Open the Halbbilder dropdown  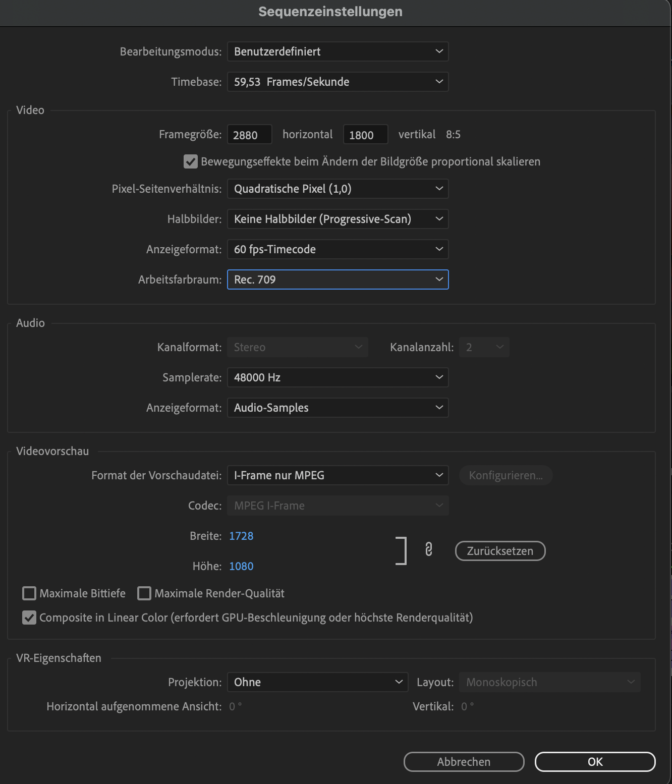click(337, 218)
